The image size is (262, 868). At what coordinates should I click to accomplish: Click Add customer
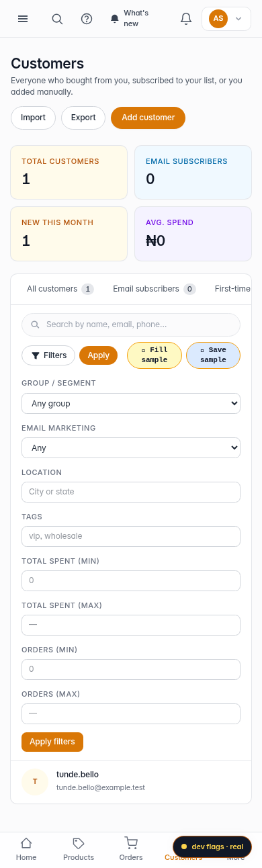click(x=148, y=118)
